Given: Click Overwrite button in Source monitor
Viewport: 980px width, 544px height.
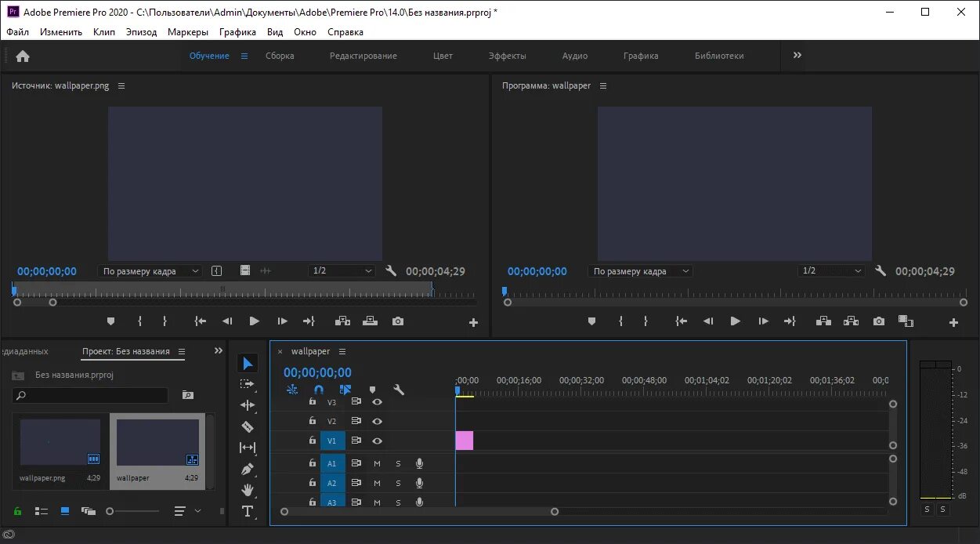Looking at the screenshot, I should click(370, 321).
